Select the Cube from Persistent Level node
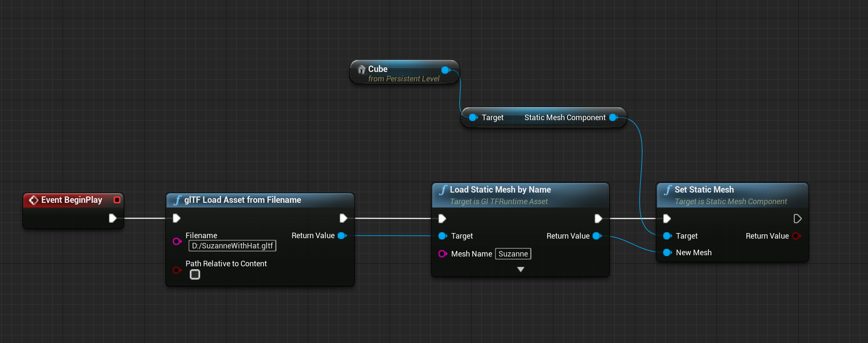Image resolution: width=868 pixels, height=343 pixels. (x=400, y=73)
